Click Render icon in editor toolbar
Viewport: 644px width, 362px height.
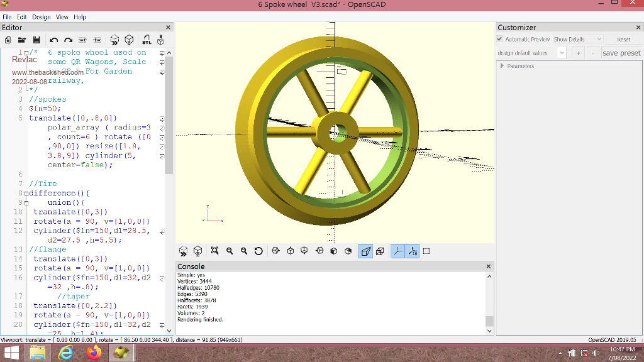(x=129, y=40)
